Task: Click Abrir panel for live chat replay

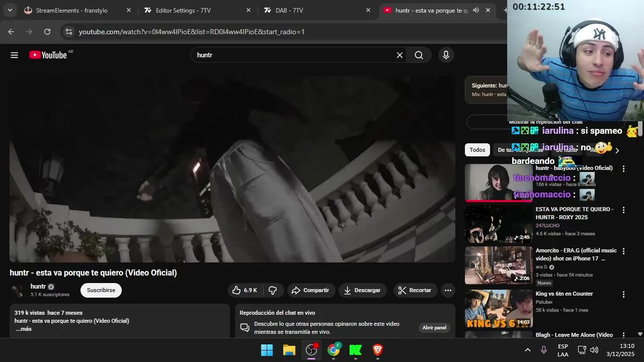Action: (434, 327)
